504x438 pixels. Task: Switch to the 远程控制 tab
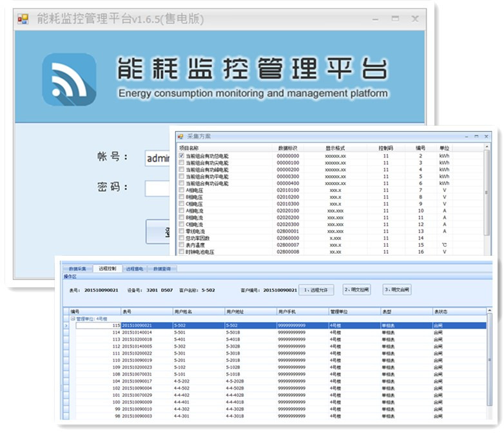108,269
